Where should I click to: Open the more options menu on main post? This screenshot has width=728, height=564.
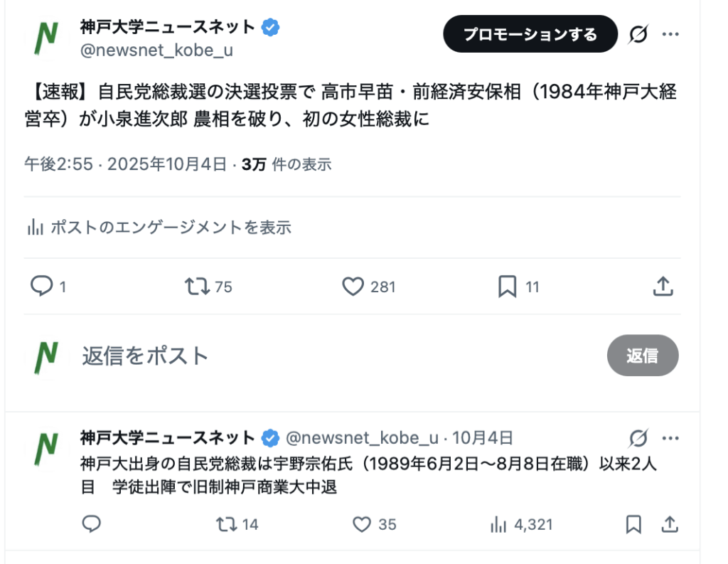click(x=670, y=34)
